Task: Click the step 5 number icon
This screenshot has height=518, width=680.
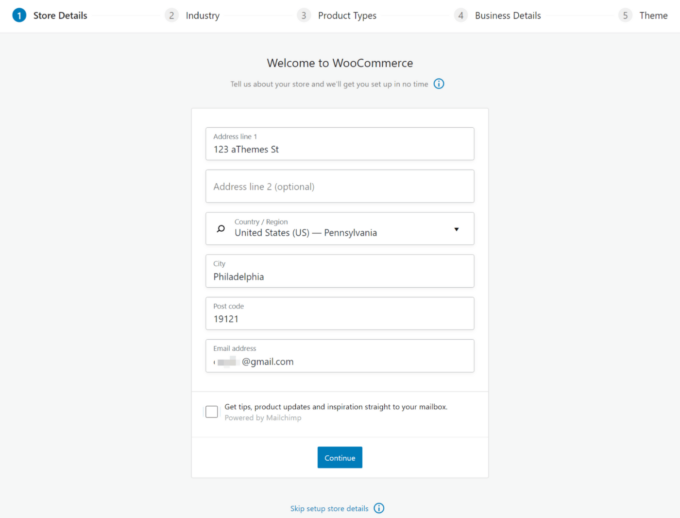Action: [625, 16]
